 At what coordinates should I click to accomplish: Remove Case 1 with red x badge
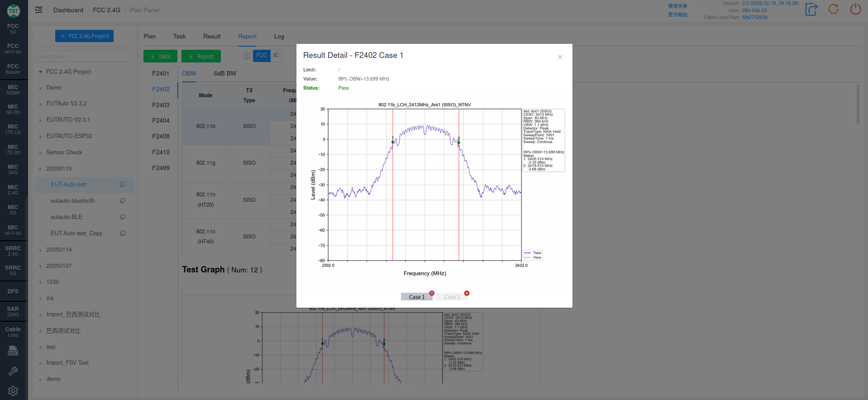pyautogui.click(x=432, y=293)
